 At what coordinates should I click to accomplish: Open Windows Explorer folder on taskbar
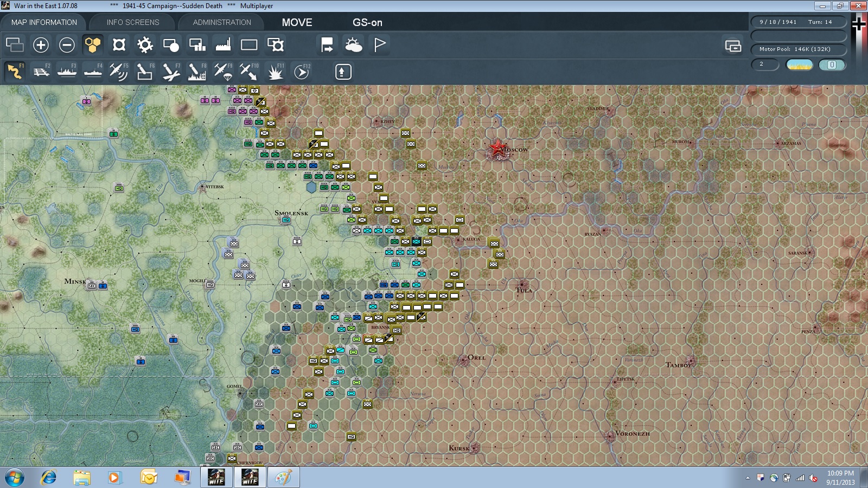82,478
